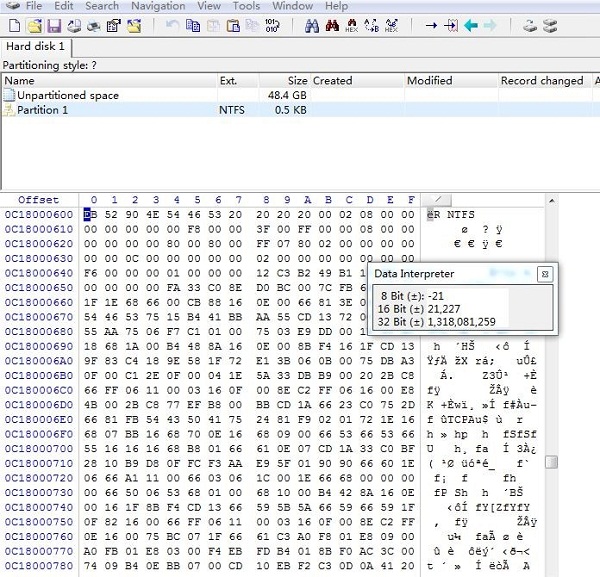The width and height of the screenshot is (600, 577).
Task: Click the Partitioning style label
Action: coord(50,65)
